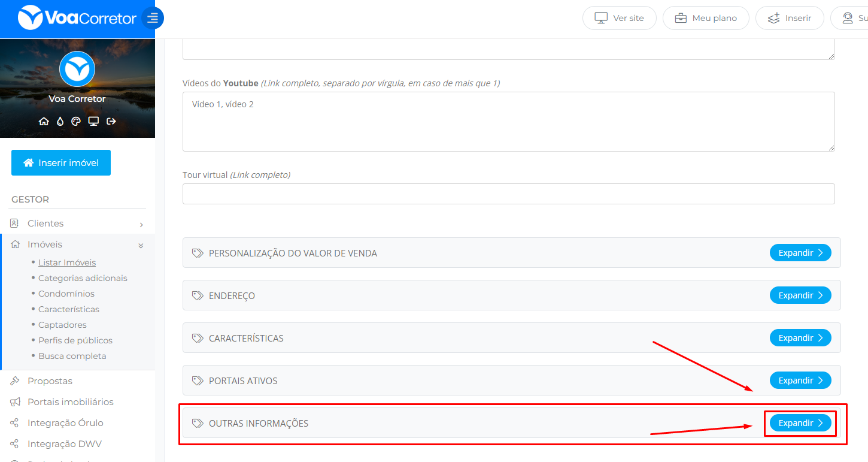Click tag icon beside Outras informações
This screenshot has width=868, height=462.
198,424
